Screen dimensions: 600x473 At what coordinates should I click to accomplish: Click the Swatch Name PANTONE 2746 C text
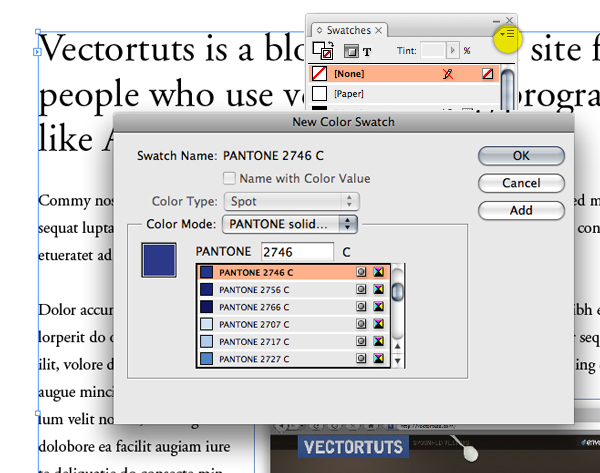tap(273, 156)
